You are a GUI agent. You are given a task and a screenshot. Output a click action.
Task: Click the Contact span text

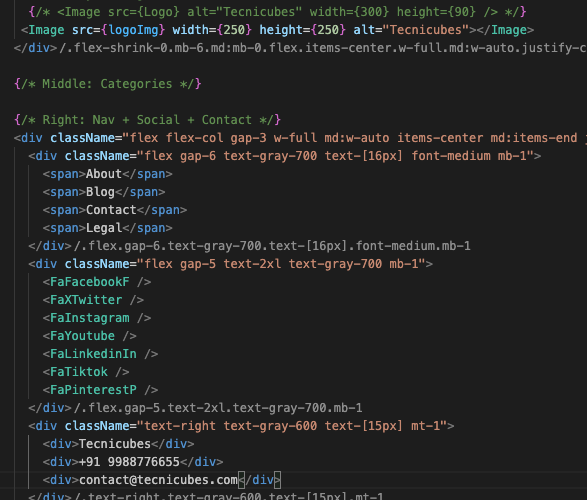point(111,210)
